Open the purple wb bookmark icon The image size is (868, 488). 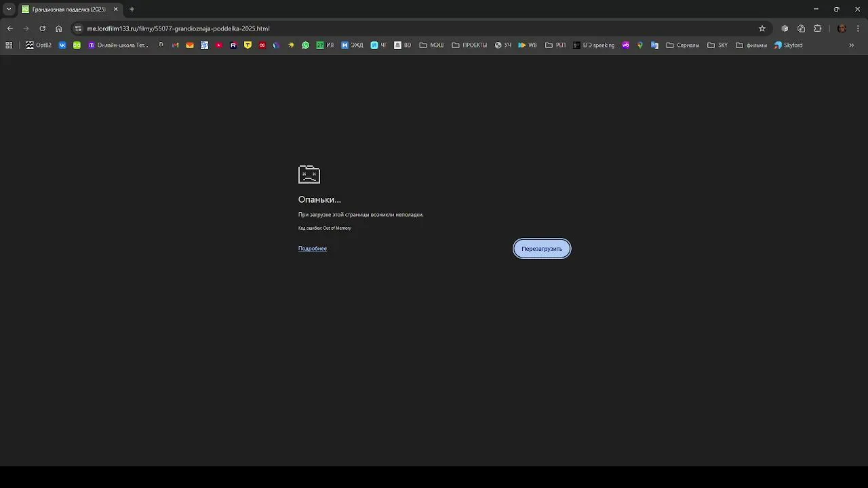625,45
